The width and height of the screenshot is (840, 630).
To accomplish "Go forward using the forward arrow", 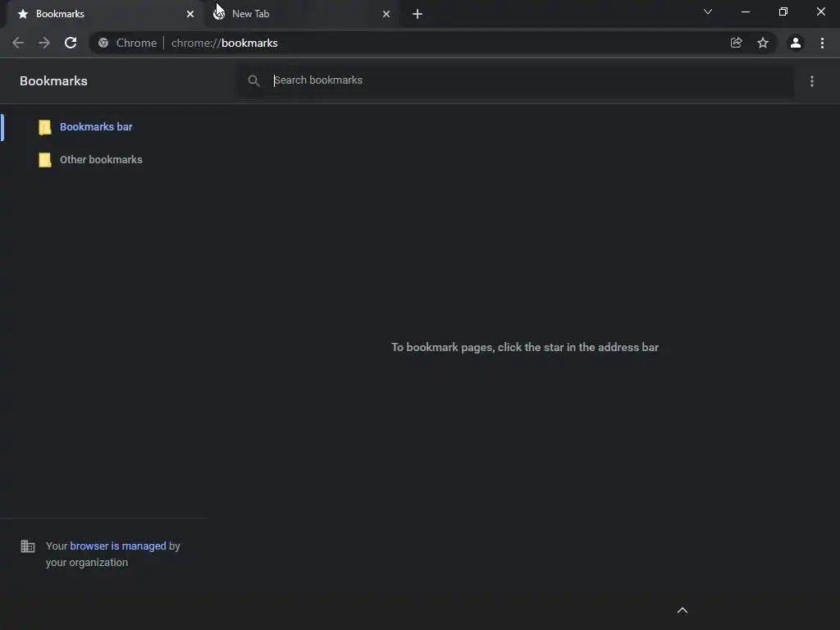I will [44, 43].
